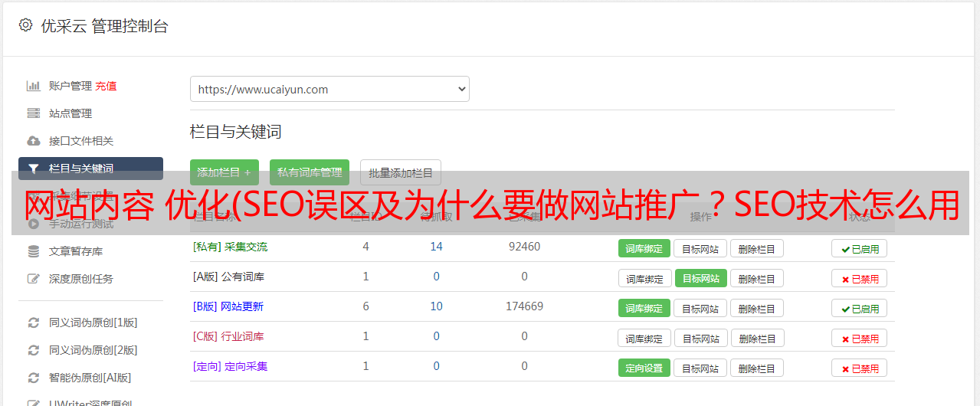Toggle the 已启用 status of 网站更新

coord(859,308)
